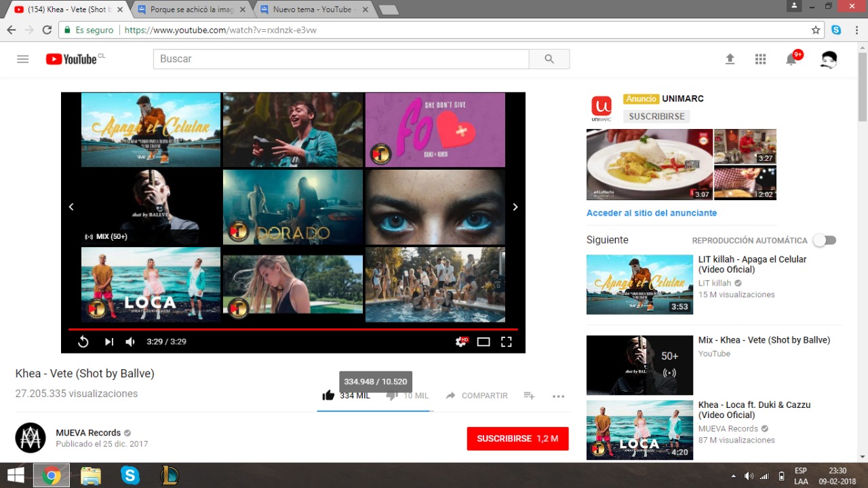Open the MIX (50+) end-screen tile

pos(151,207)
